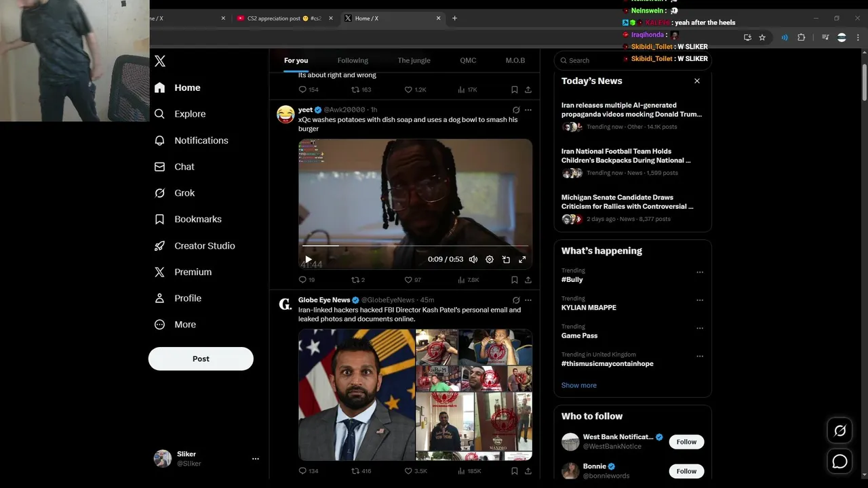Repost yeet's xQc post
The image size is (868, 488).
[357, 279]
